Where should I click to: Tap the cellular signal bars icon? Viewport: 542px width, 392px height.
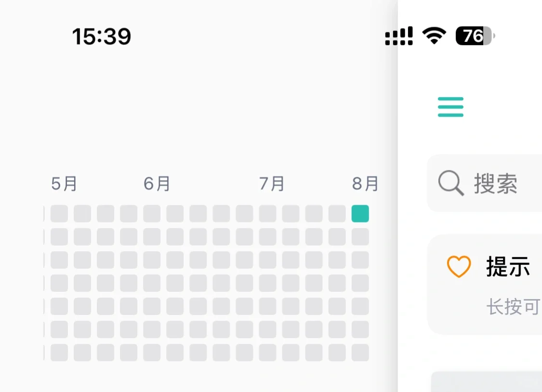pos(399,36)
